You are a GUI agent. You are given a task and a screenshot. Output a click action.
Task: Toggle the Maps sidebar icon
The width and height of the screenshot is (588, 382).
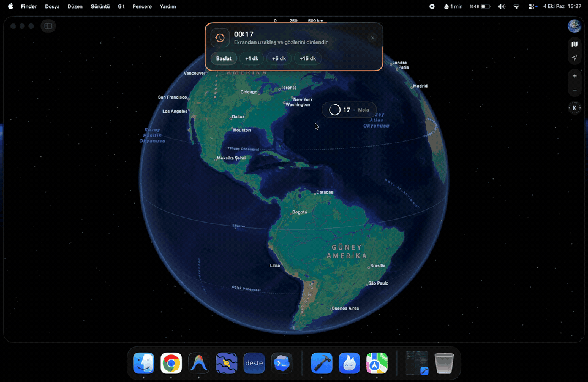tap(48, 26)
